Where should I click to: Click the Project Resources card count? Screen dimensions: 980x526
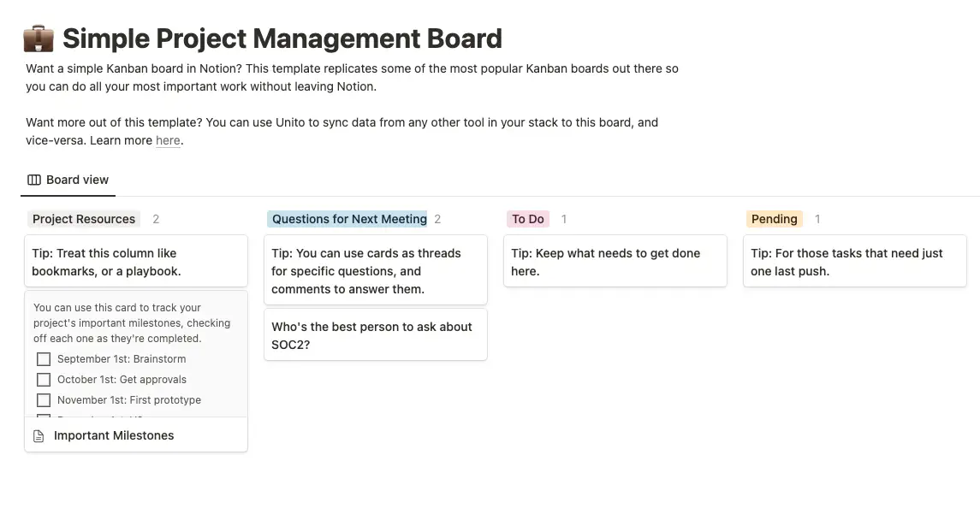[x=157, y=219]
